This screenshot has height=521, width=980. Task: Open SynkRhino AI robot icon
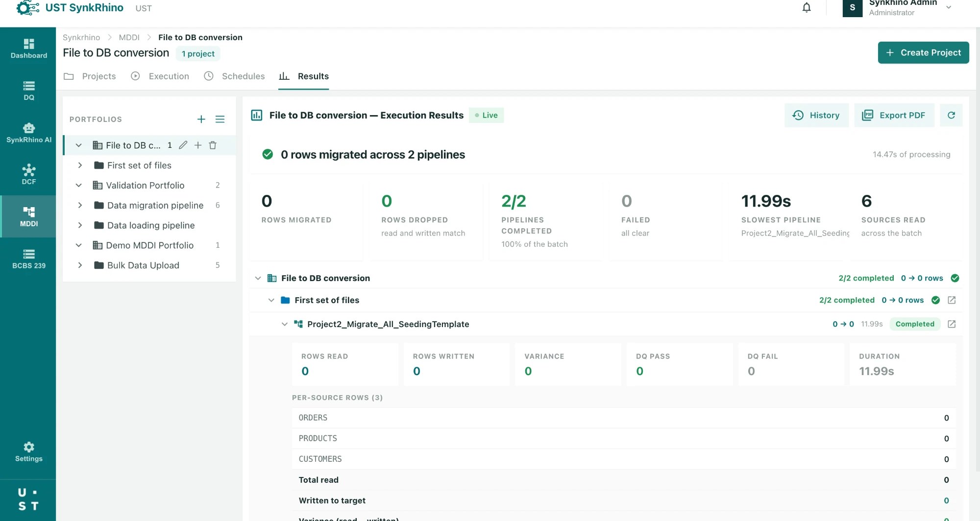[29, 133]
